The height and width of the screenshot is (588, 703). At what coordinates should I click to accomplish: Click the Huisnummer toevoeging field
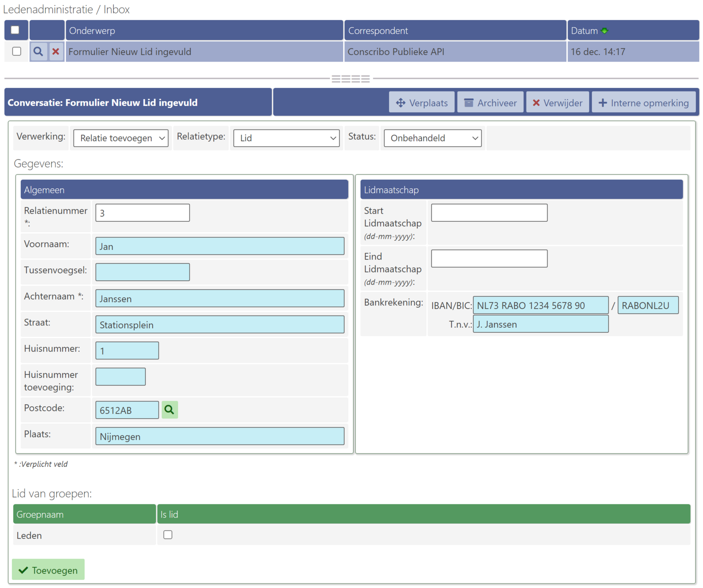click(x=120, y=377)
